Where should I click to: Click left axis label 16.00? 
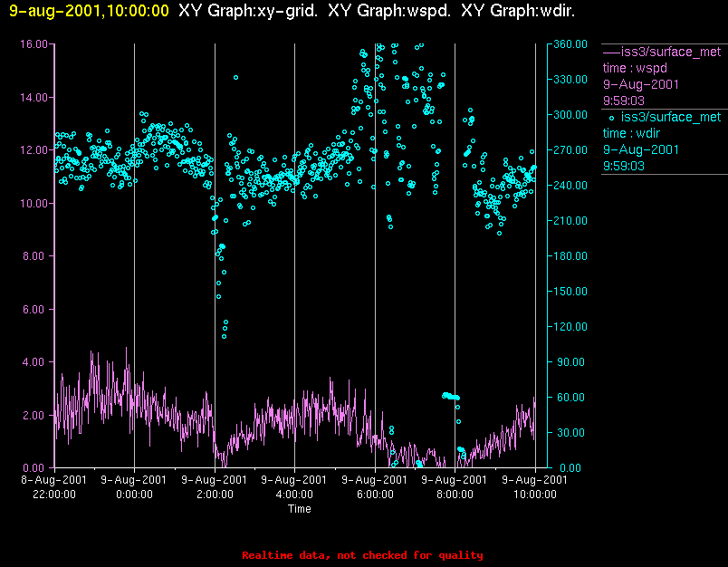[34, 44]
